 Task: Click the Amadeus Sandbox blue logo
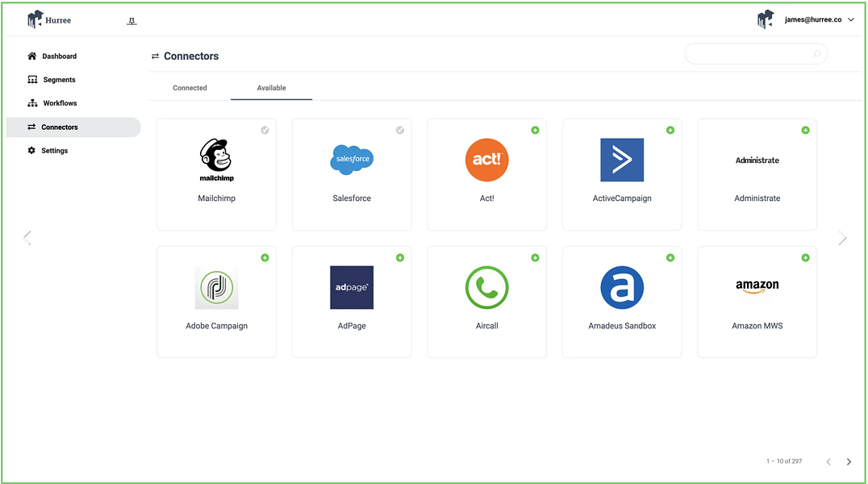[x=622, y=287]
